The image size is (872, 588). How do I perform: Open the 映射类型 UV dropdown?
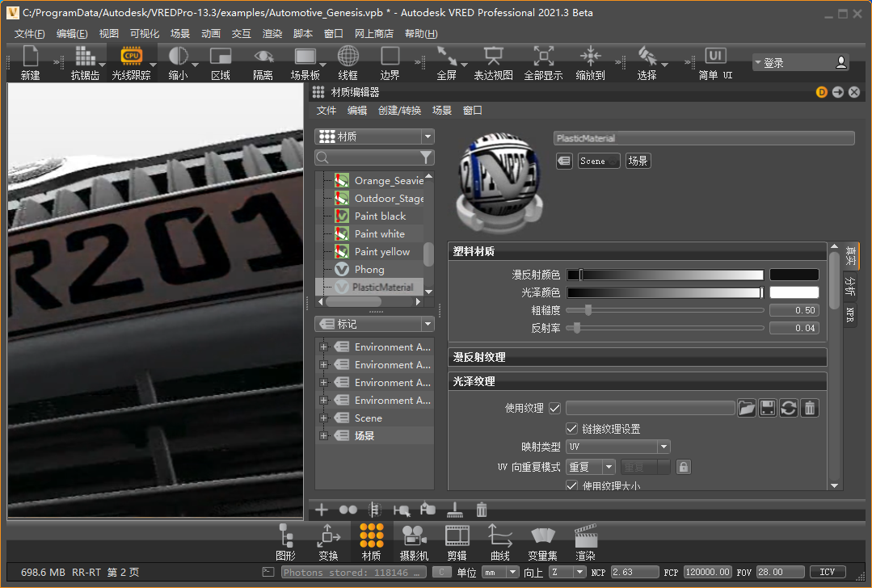pyautogui.click(x=618, y=447)
